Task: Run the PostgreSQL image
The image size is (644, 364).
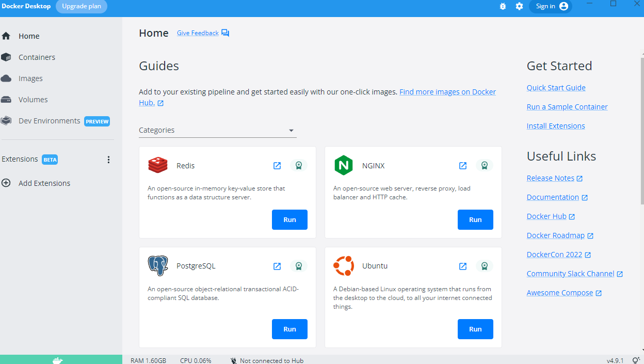Action: pyautogui.click(x=289, y=329)
